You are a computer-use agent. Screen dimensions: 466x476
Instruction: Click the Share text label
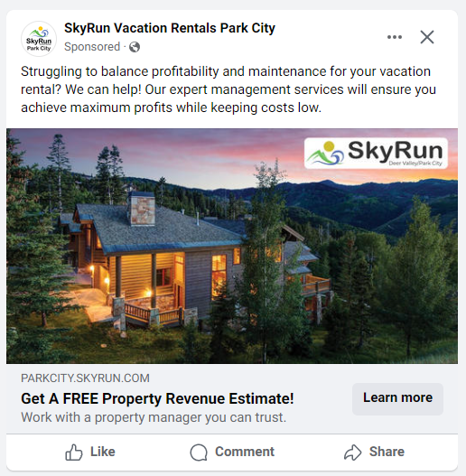(x=387, y=452)
